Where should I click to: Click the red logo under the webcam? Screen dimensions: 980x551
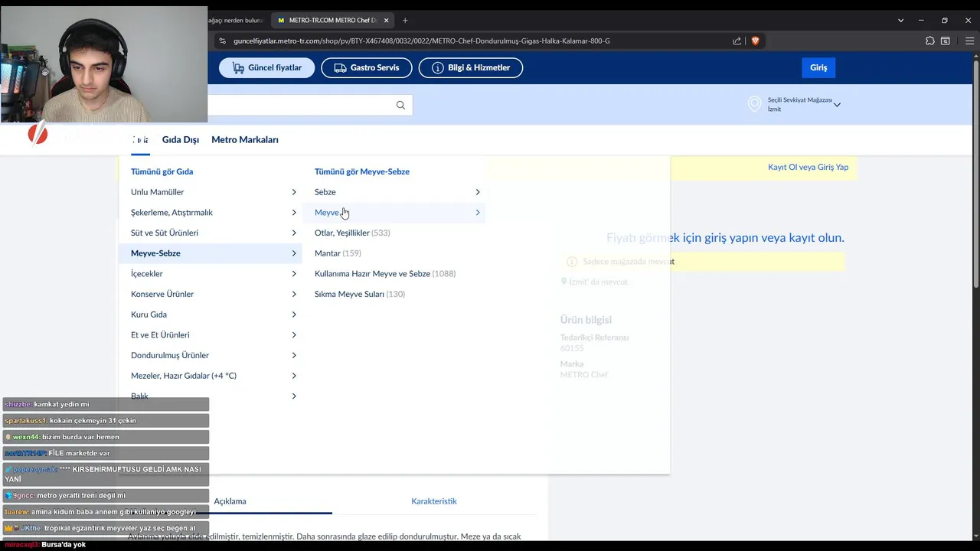pos(38,134)
